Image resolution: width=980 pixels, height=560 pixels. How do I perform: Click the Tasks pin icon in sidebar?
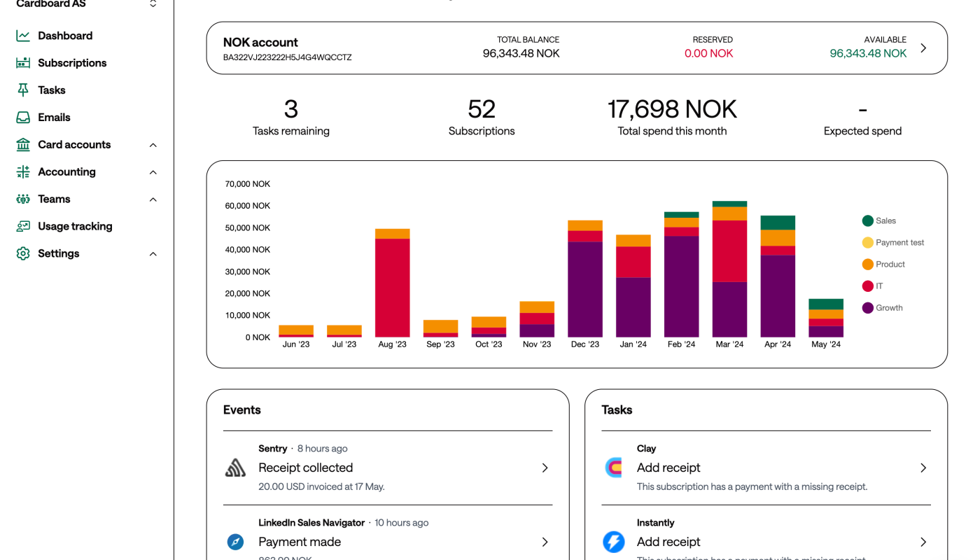pyautogui.click(x=23, y=90)
